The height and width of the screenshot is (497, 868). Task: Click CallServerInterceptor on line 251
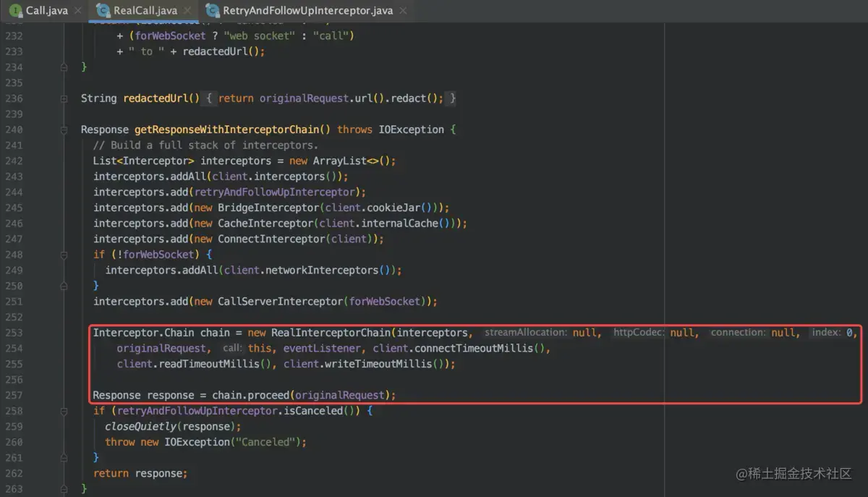click(x=281, y=302)
